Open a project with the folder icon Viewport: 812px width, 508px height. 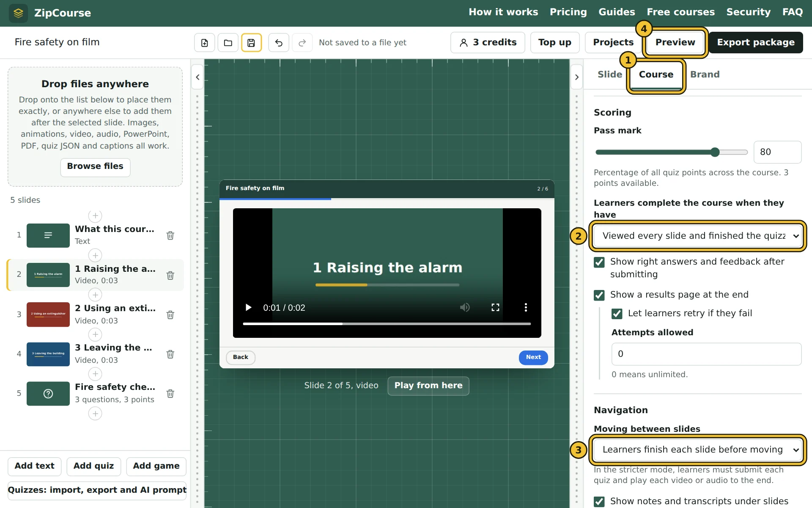tap(228, 43)
